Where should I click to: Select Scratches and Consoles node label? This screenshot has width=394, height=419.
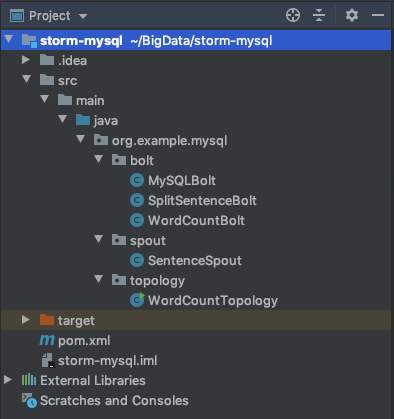pos(114,400)
